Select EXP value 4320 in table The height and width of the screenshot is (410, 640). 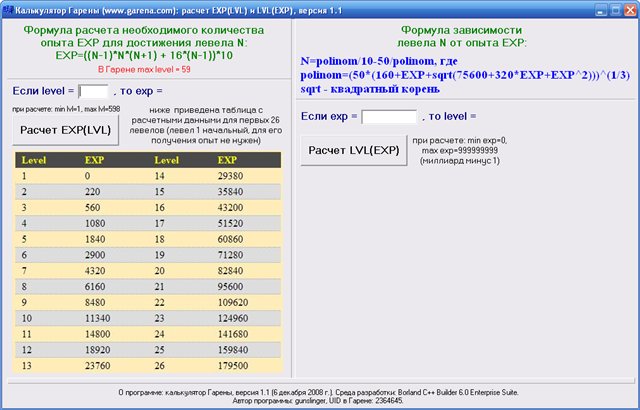point(95,271)
